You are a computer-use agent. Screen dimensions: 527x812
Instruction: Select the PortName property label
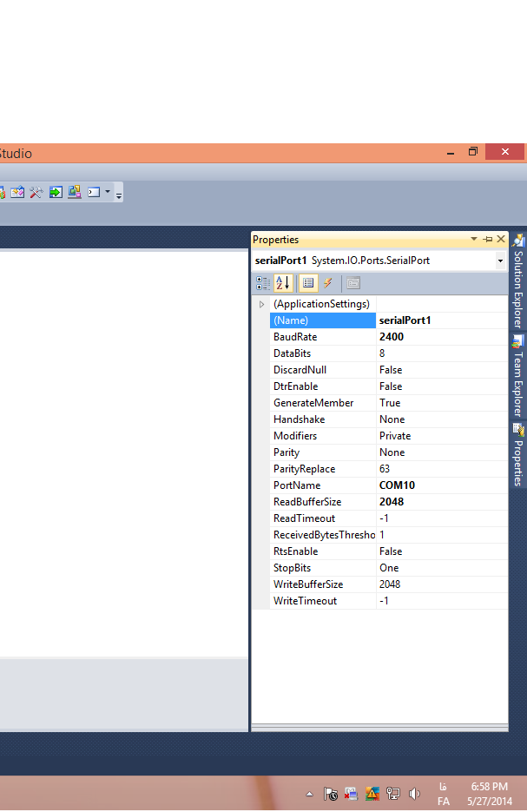[x=297, y=485]
